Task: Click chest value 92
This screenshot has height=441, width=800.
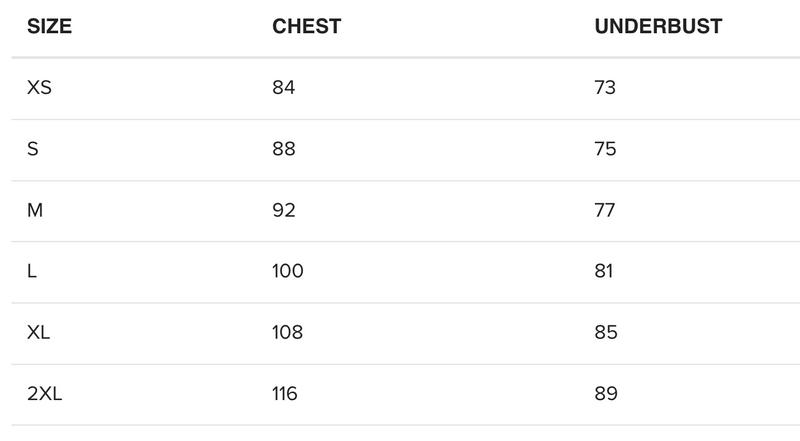Action: [284, 210]
